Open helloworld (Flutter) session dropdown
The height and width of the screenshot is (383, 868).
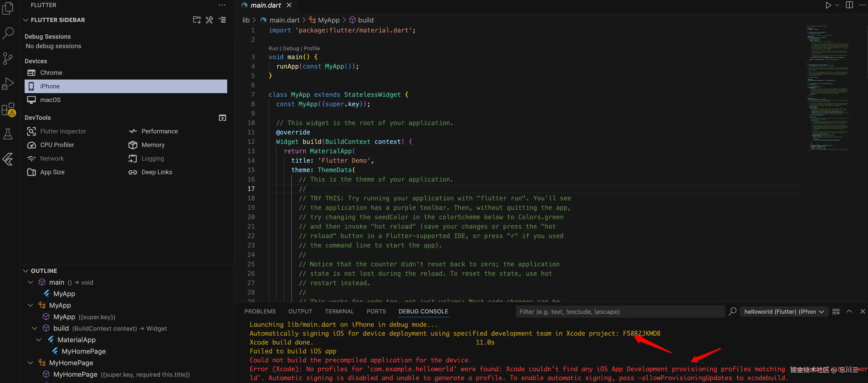(x=783, y=312)
